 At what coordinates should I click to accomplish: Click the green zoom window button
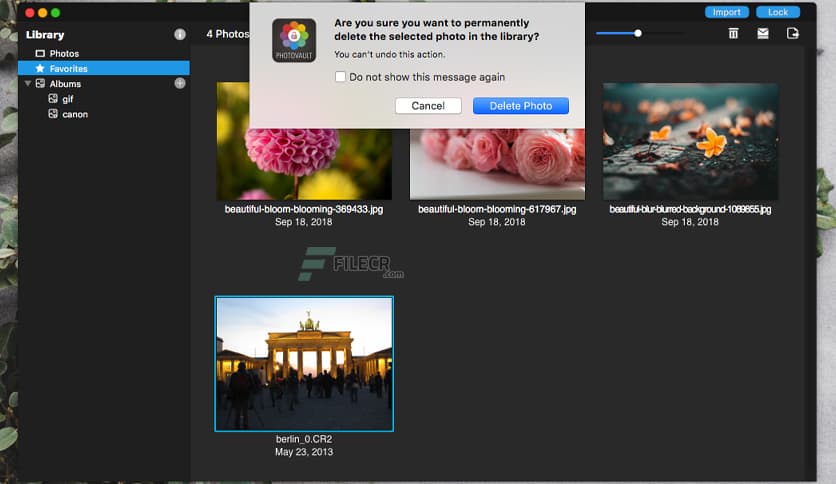[55, 12]
